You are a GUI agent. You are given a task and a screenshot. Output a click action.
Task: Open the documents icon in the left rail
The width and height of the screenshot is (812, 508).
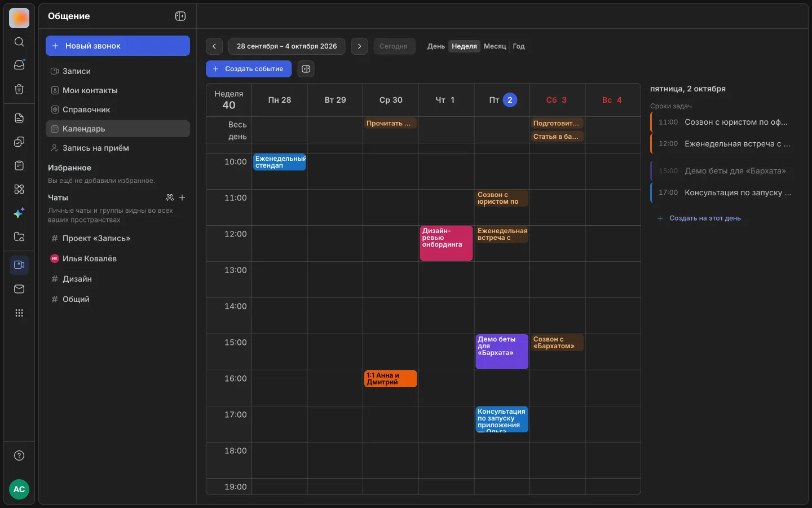19,118
